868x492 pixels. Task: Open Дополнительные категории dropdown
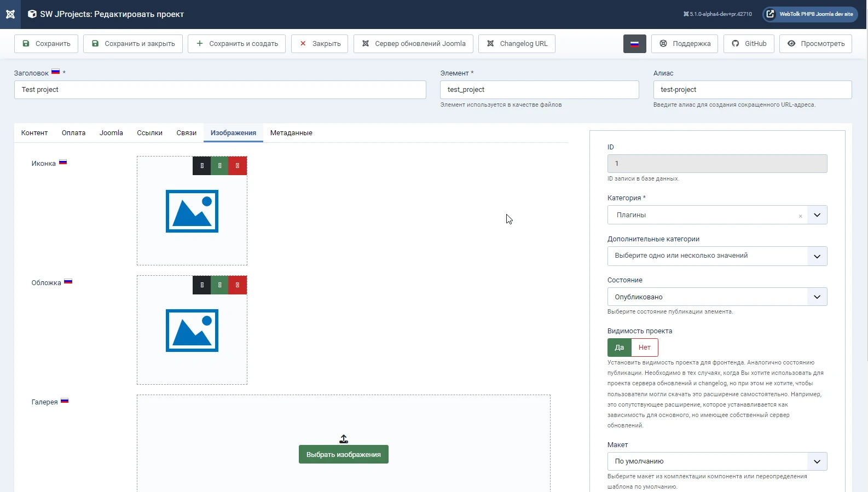click(x=717, y=256)
